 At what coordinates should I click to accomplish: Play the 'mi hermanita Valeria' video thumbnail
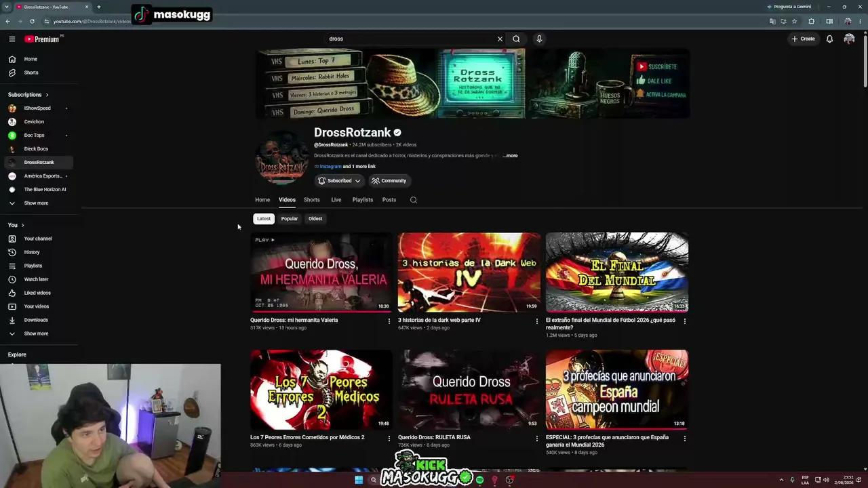(321, 272)
